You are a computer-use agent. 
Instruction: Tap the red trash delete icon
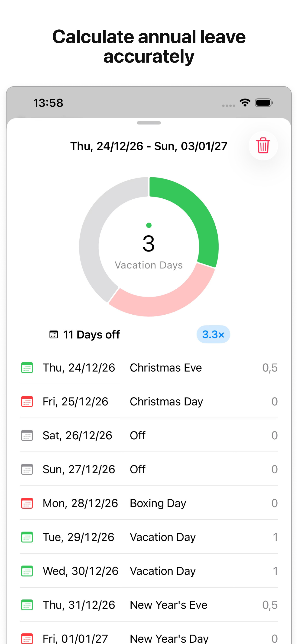click(263, 146)
